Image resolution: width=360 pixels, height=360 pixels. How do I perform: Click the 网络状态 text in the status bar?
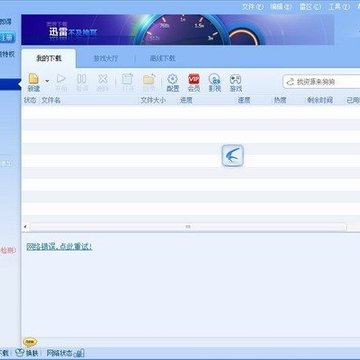tap(60, 353)
